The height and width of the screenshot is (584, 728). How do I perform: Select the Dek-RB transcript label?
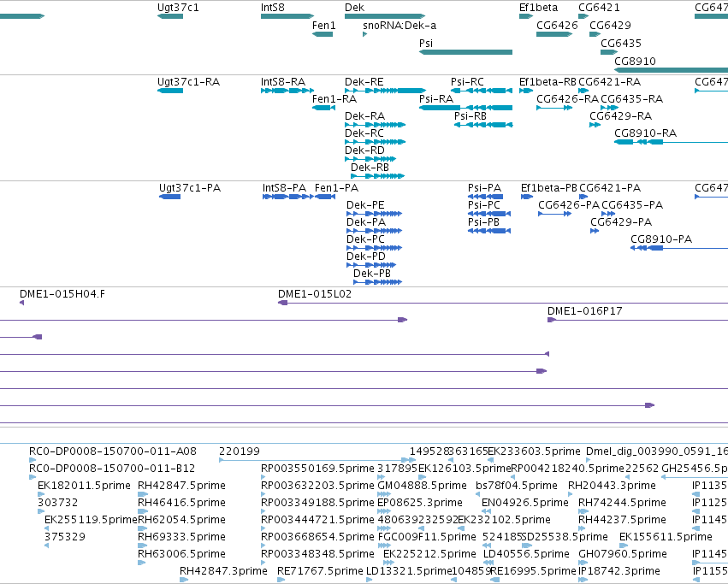pyautogui.click(x=370, y=168)
